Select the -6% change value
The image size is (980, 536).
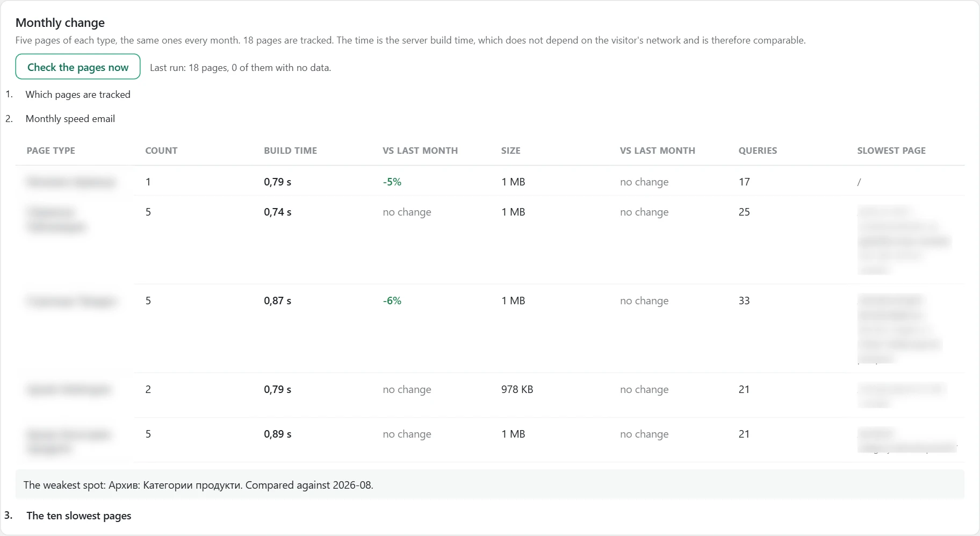392,301
